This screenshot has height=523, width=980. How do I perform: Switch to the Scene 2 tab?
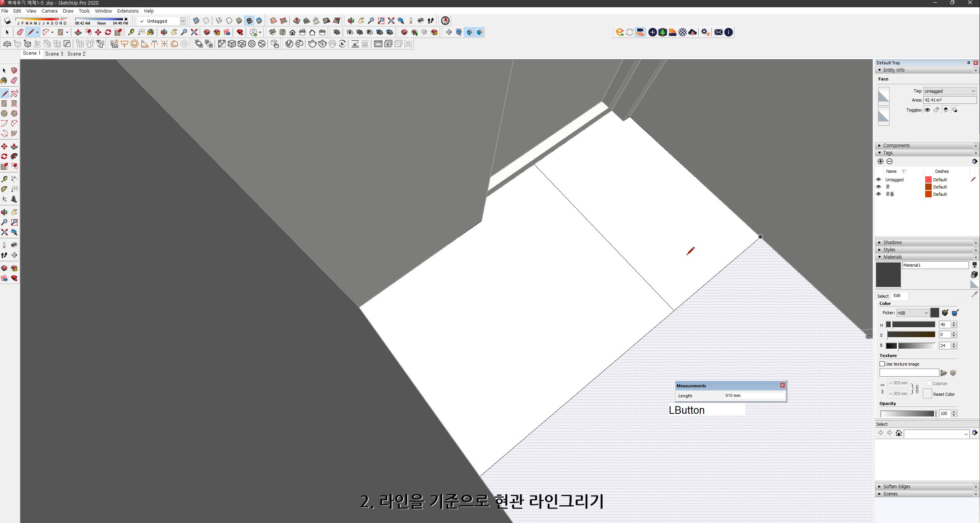(76, 54)
